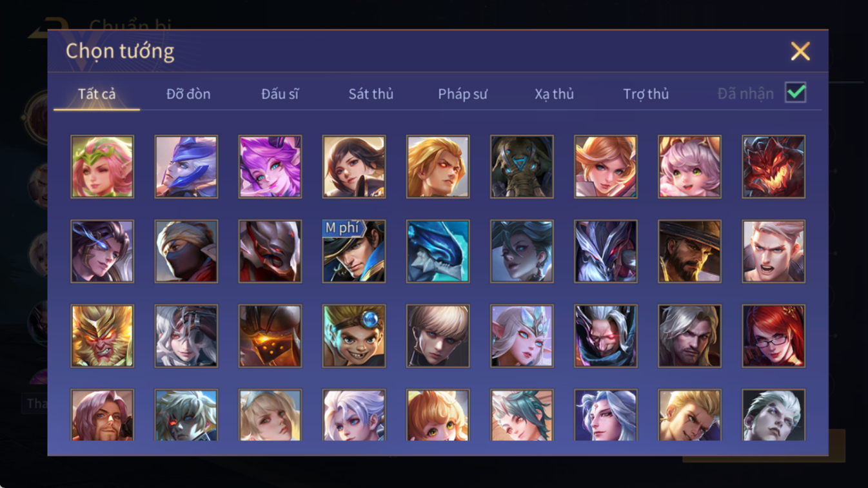Switch to the "Đỡ đòn" tab
868x488 pixels.
(x=188, y=94)
